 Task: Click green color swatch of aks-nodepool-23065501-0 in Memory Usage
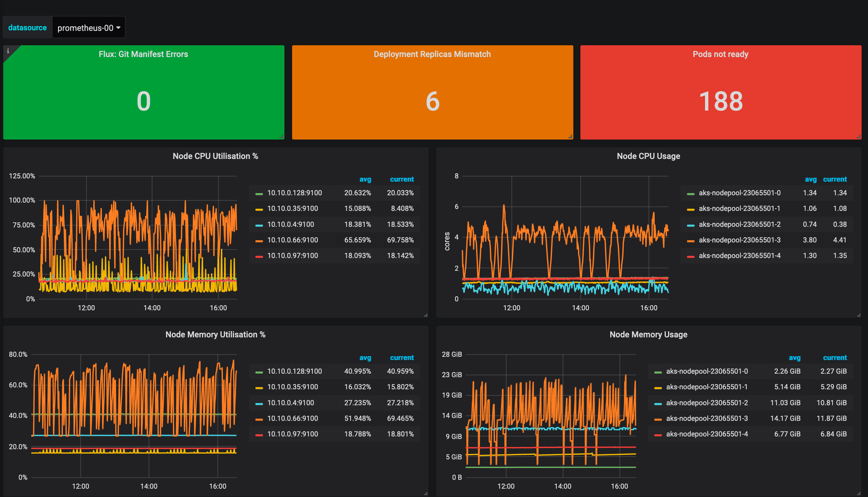coord(658,372)
